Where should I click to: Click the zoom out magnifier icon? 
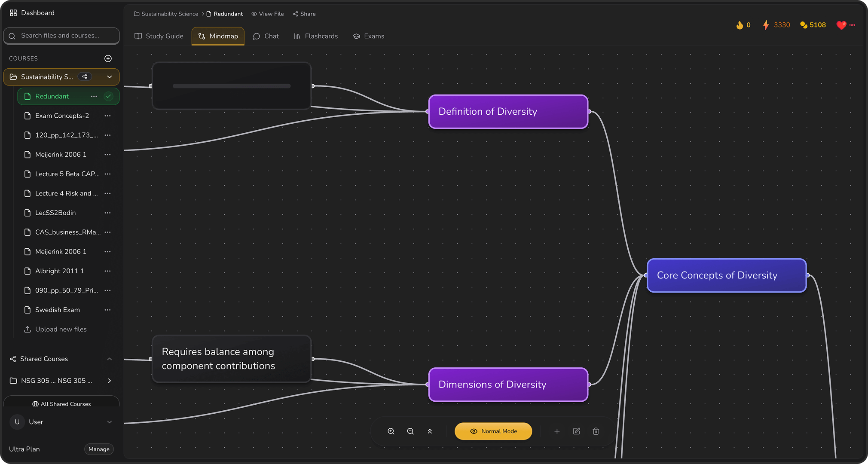tap(410, 431)
